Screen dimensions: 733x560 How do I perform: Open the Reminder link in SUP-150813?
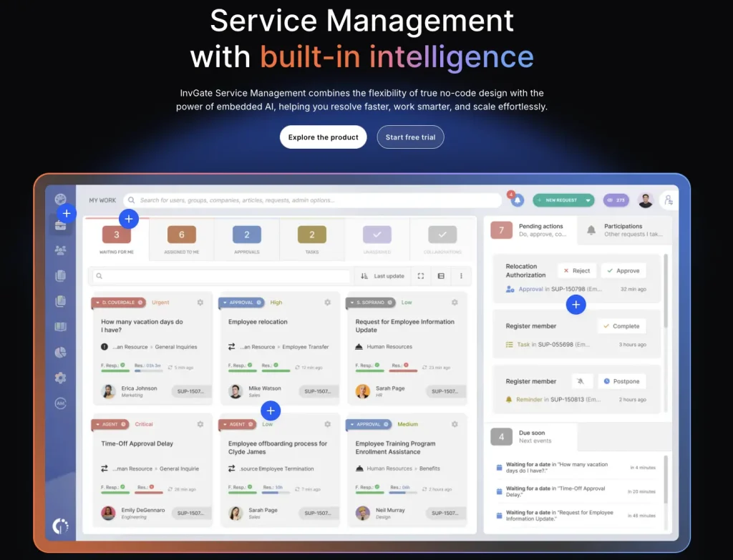click(529, 399)
